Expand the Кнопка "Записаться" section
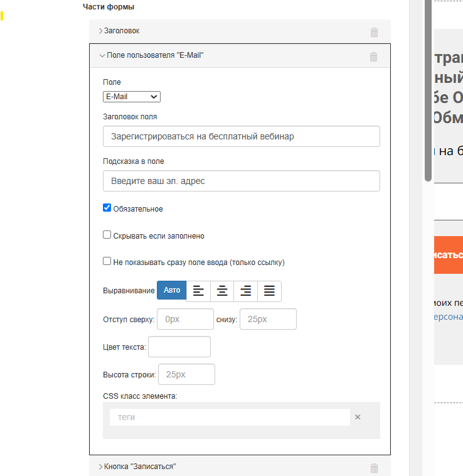 (139, 467)
